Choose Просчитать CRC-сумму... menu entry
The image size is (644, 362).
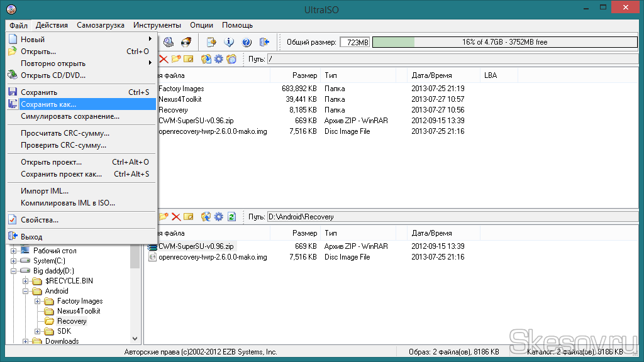coord(81,133)
